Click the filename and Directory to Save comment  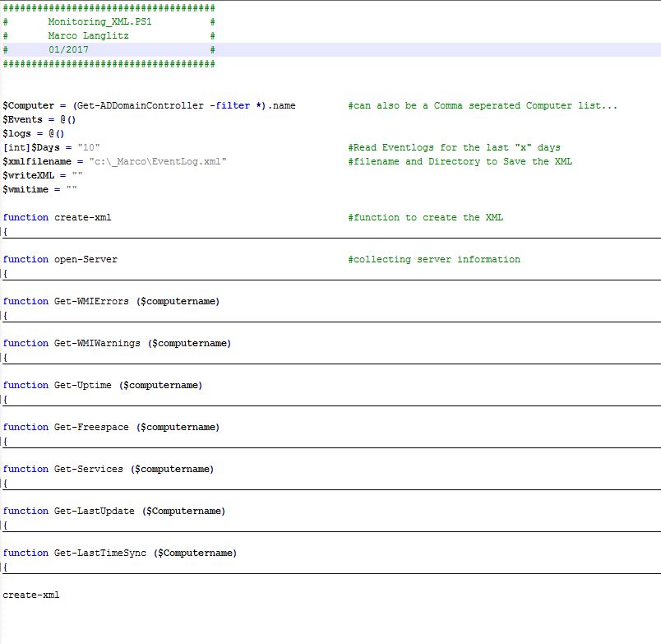pos(460,161)
